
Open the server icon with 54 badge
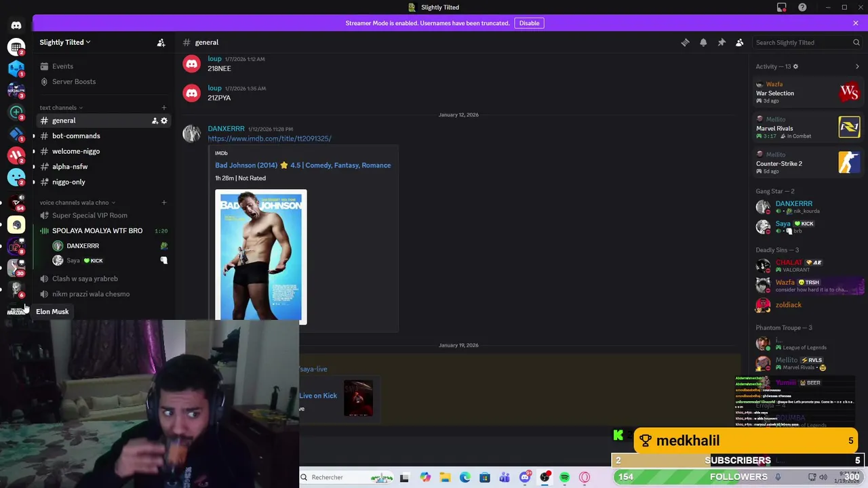tap(16, 202)
